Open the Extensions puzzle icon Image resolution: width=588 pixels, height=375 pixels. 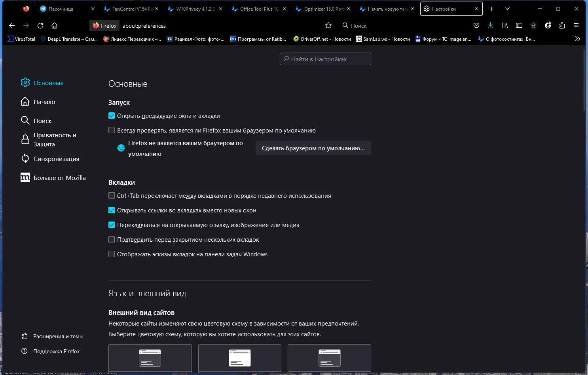click(562, 26)
